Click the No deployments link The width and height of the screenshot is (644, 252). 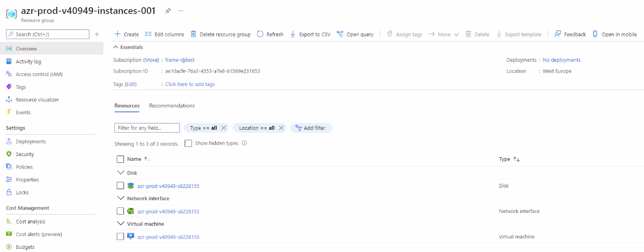tap(561, 60)
